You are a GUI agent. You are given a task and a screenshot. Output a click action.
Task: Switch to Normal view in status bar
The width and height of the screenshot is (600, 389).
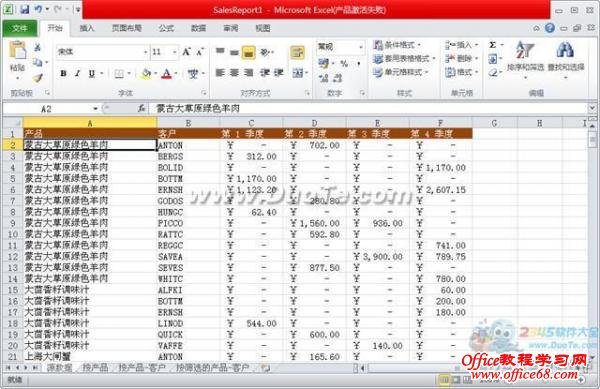click(x=444, y=379)
